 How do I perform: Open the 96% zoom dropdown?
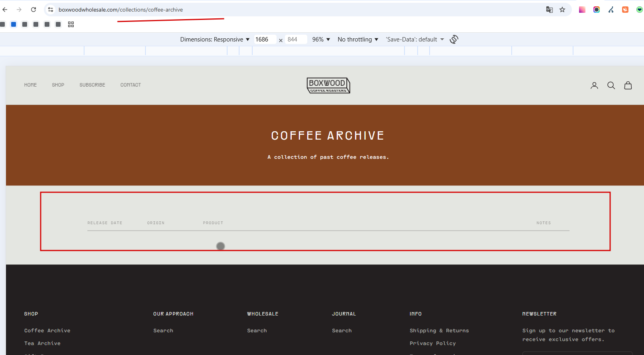[321, 39]
